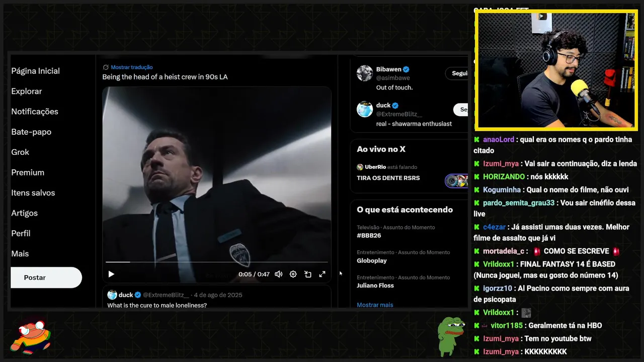
Task: Click the webcam feed thumbnail
Action: pos(556,70)
